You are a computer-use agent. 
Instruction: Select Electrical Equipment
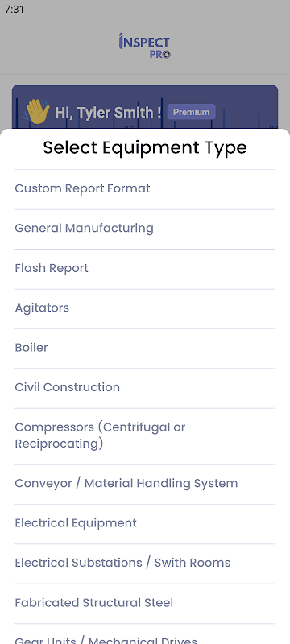[145, 524]
